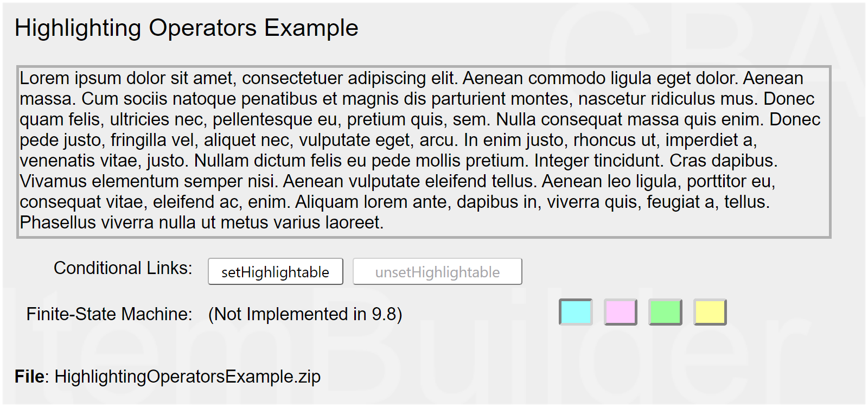Pick the green highlight color swatch
Screen dimensions: 868x407
point(665,312)
